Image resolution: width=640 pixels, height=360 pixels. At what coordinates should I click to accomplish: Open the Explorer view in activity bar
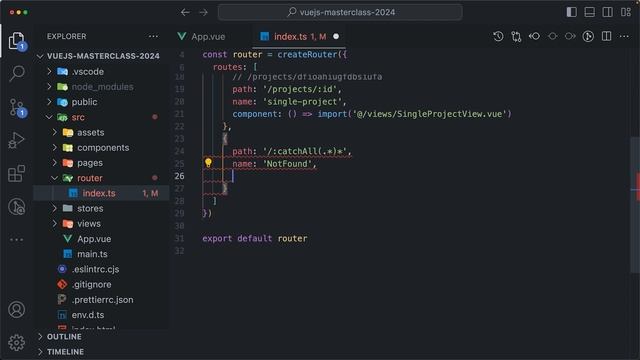click(16, 41)
